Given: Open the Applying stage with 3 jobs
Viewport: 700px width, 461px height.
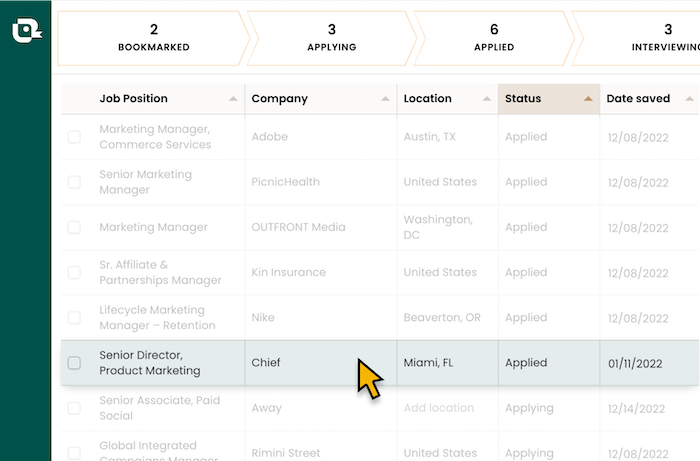Looking at the screenshot, I should tap(331, 38).
